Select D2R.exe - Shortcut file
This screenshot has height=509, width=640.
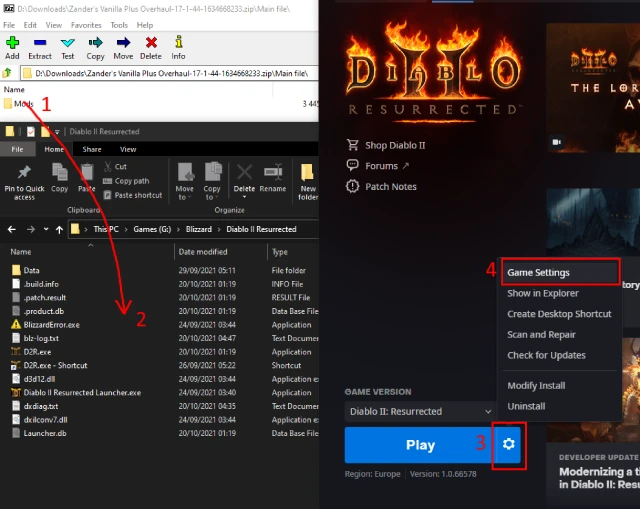pyautogui.click(x=56, y=365)
